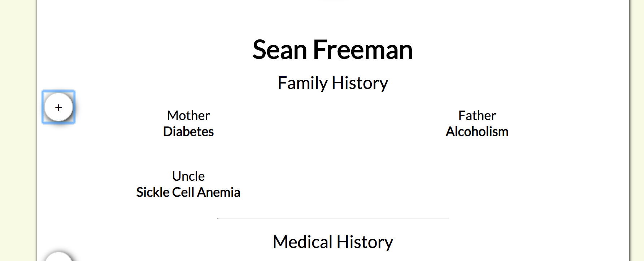Screen dimensions: 644x261
Task: Click the word Freeman in the title
Action: [x=363, y=50]
